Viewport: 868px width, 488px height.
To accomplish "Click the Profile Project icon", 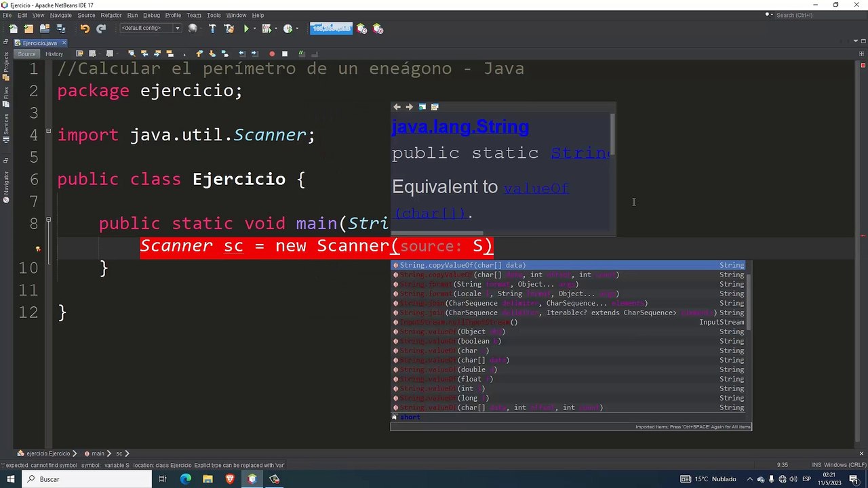I will click(288, 28).
